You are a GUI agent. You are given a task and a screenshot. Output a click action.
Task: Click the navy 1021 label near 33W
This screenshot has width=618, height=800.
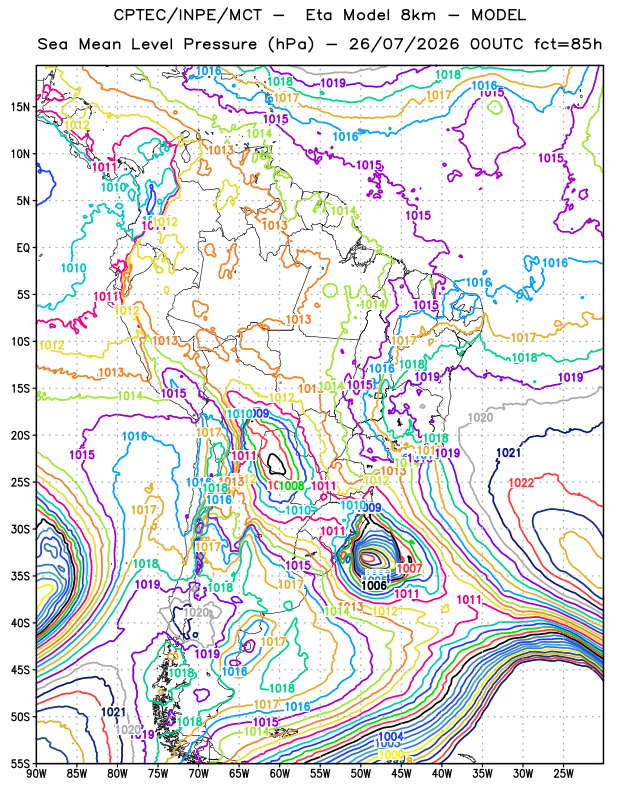click(x=508, y=453)
